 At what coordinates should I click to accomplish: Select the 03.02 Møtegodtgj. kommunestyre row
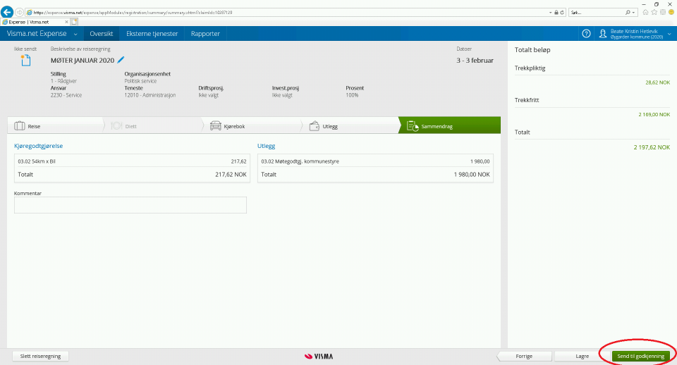[x=375, y=162]
